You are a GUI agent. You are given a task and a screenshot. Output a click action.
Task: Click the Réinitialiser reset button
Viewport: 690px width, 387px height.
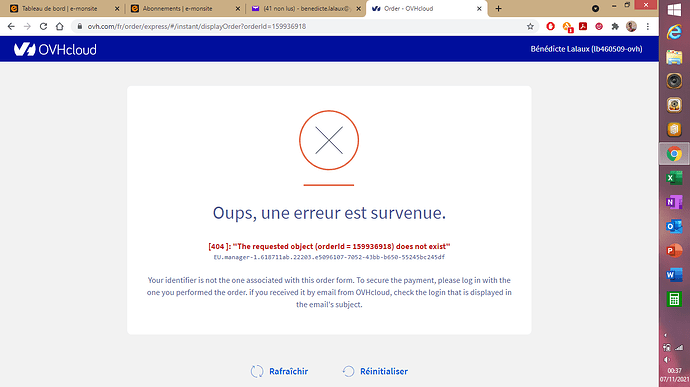coord(375,371)
